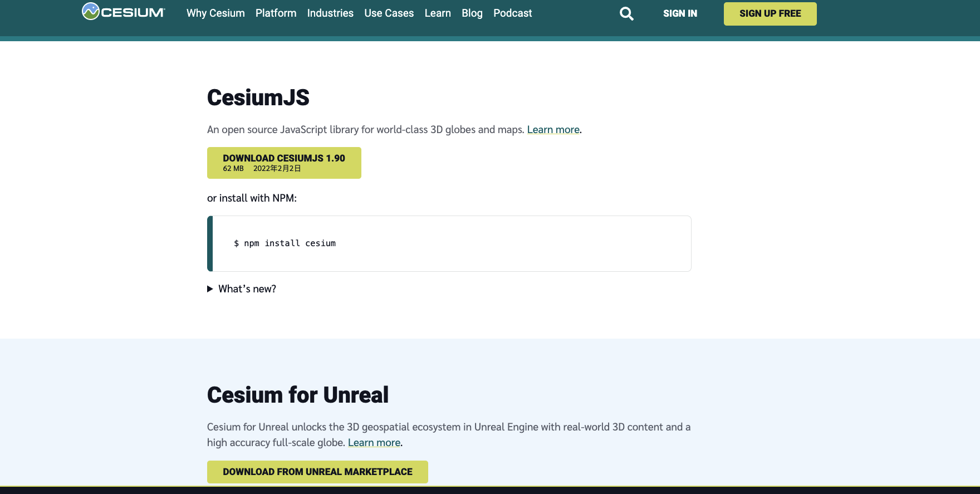Click the Cesium logo
This screenshot has height=494, width=980.
pos(124,12)
